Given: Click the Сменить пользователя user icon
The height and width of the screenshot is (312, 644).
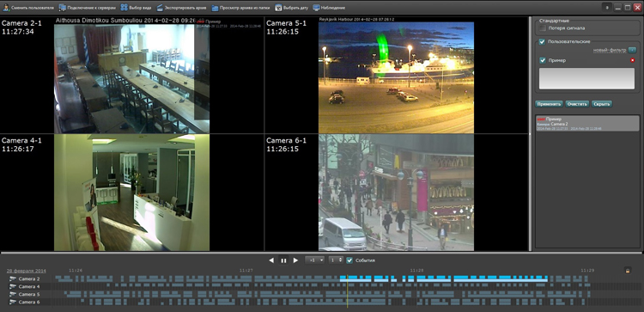Looking at the screenshot, I should 6,8.
